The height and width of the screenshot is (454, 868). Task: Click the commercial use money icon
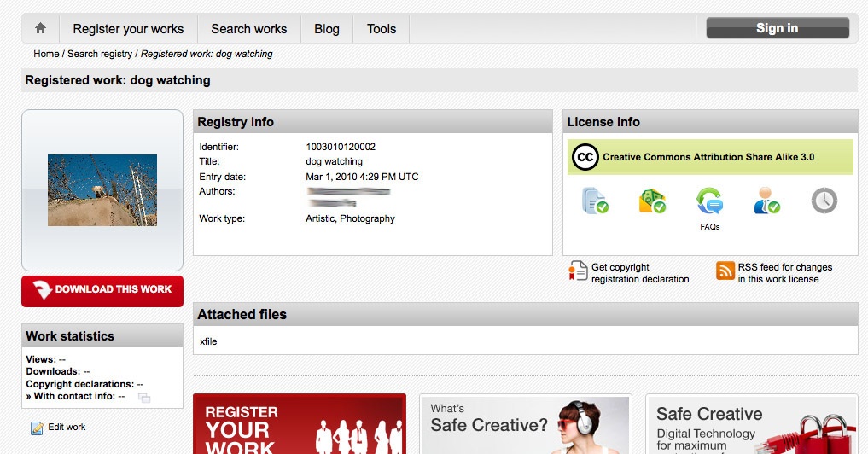(652, 201)
